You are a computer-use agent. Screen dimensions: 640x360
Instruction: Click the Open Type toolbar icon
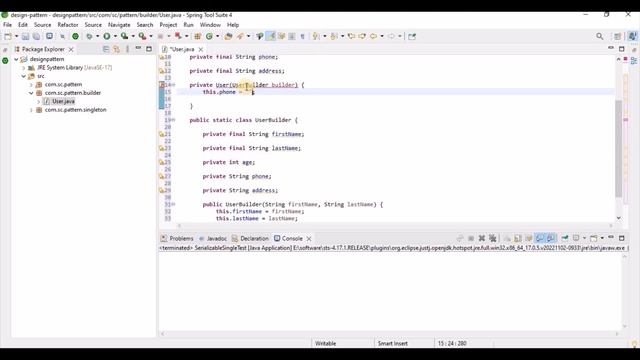tap(228, 36)
